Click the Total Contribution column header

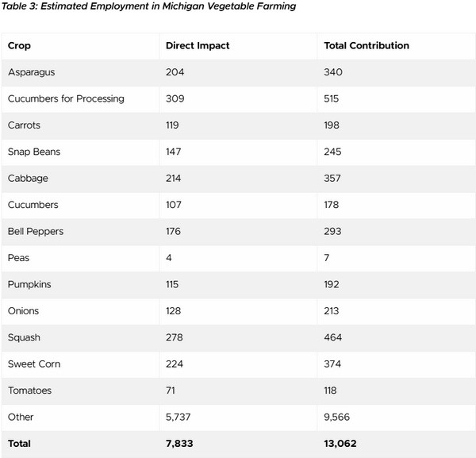pos(367,46)
